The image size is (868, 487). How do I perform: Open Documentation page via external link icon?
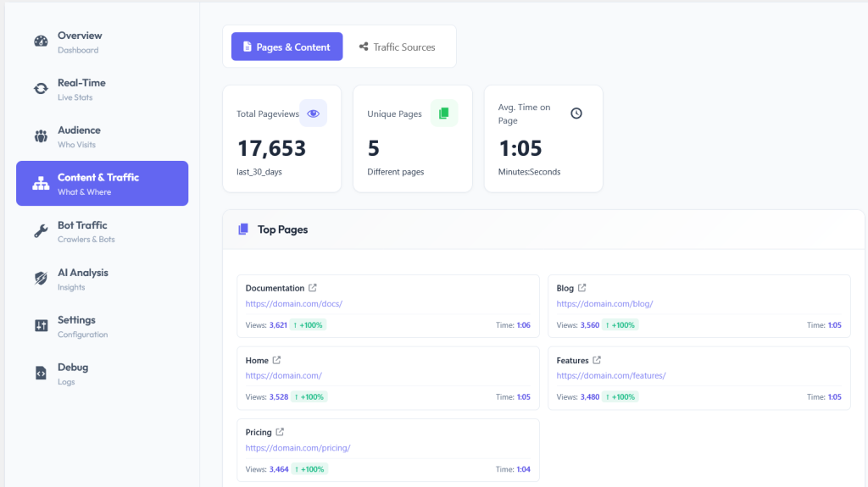(313, 288)
